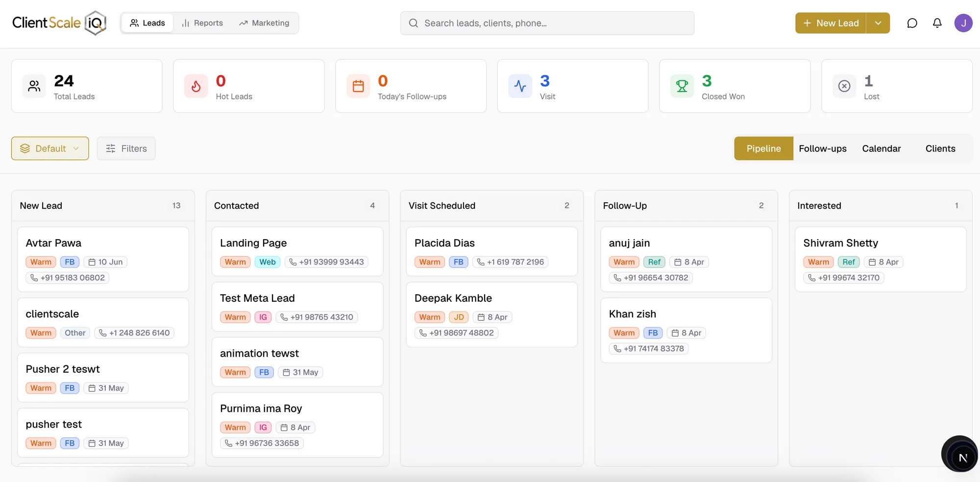Screen dimensions: 980x482
Task: Open the Visit stat card
Action: tap(573, 86)
